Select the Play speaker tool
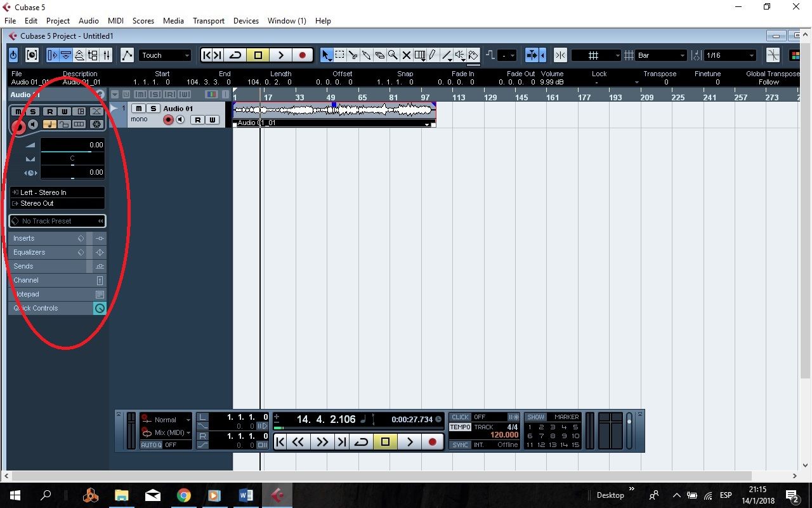 (461, 55)
